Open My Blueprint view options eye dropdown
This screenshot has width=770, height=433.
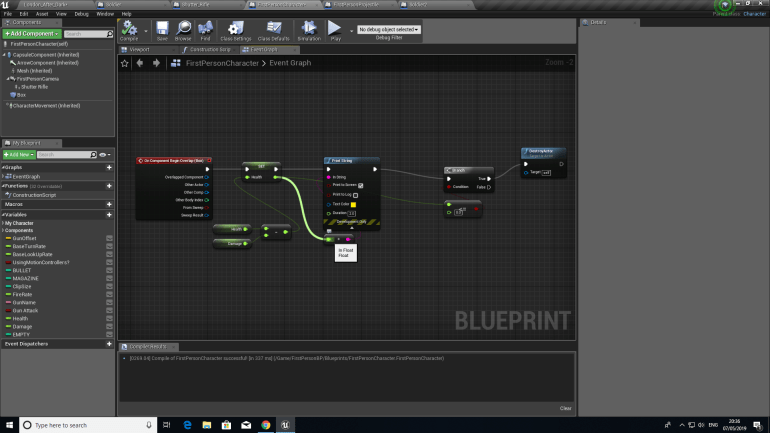point(105,155)
